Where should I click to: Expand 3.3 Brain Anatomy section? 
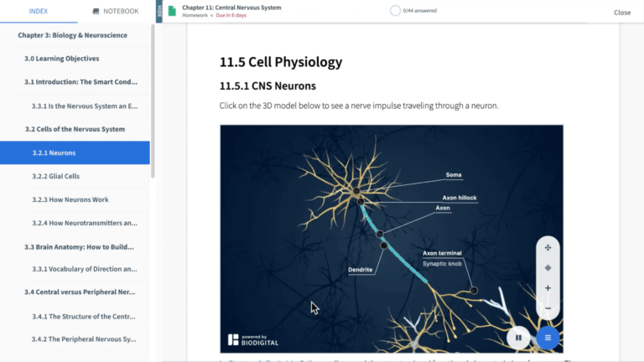80,247
